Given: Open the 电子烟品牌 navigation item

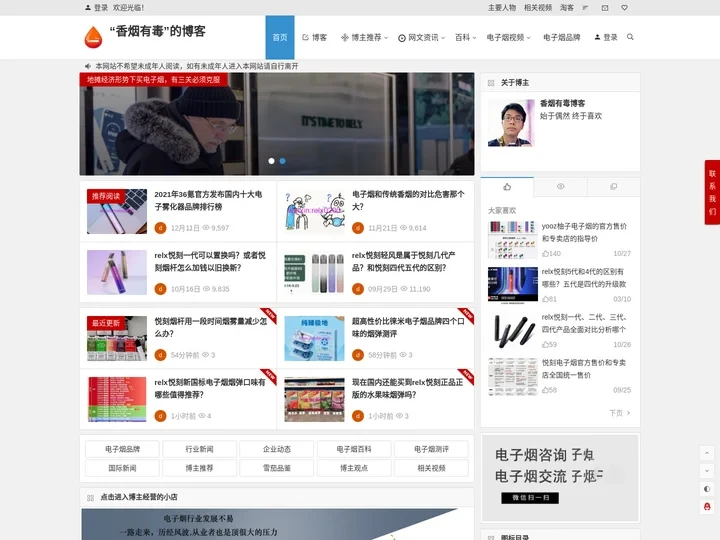Looking at the screenshot, I should 562,38.
